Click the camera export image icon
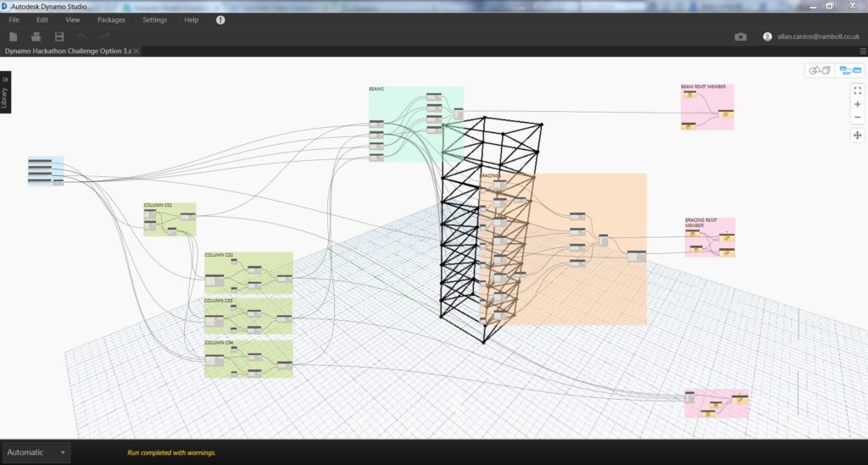The image size is (868, 465). click(740, 36)
